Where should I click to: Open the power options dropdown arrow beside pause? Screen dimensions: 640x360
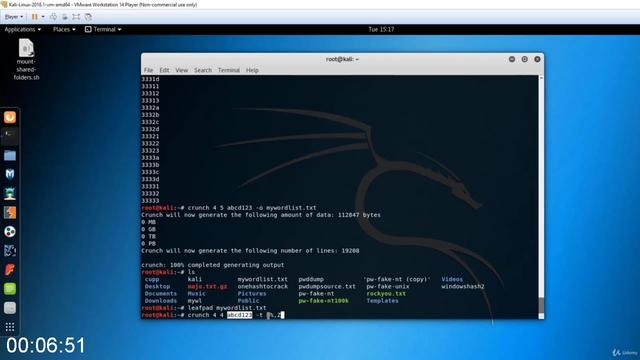click(43, 17)
